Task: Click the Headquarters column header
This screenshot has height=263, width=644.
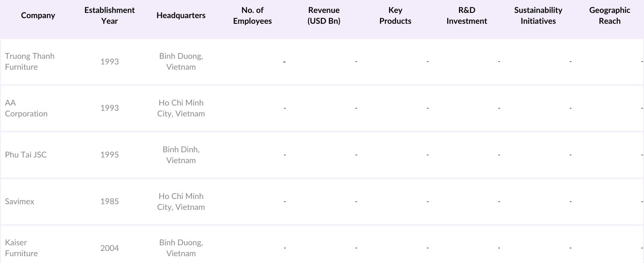Action: click(x=181, y=15)
